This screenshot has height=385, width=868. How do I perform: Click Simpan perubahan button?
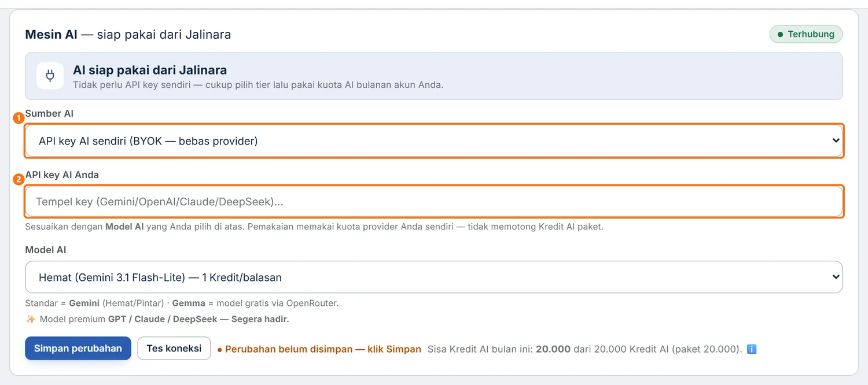point(78,349)
